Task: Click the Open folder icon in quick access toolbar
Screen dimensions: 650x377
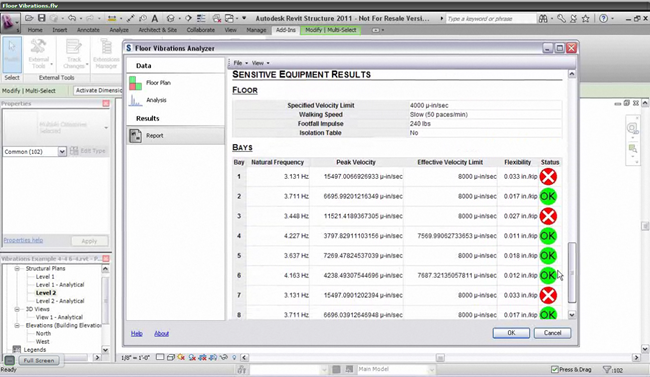Action: coord(29,18)
